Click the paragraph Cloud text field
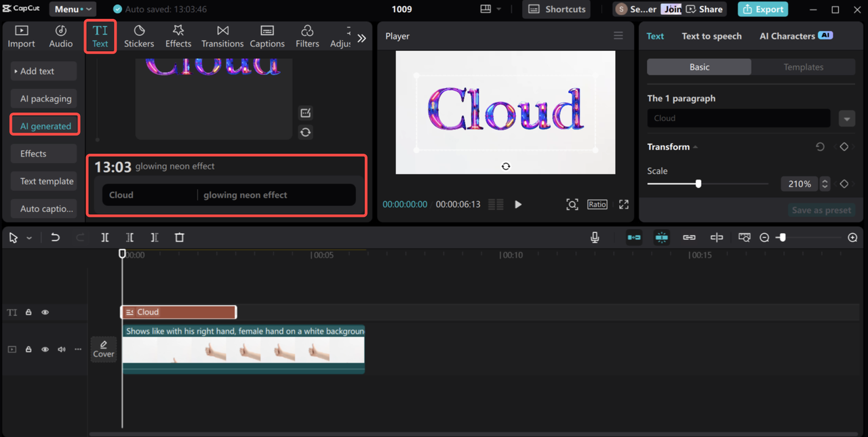This screenshot has height=437, width=868. coord(738,118)
